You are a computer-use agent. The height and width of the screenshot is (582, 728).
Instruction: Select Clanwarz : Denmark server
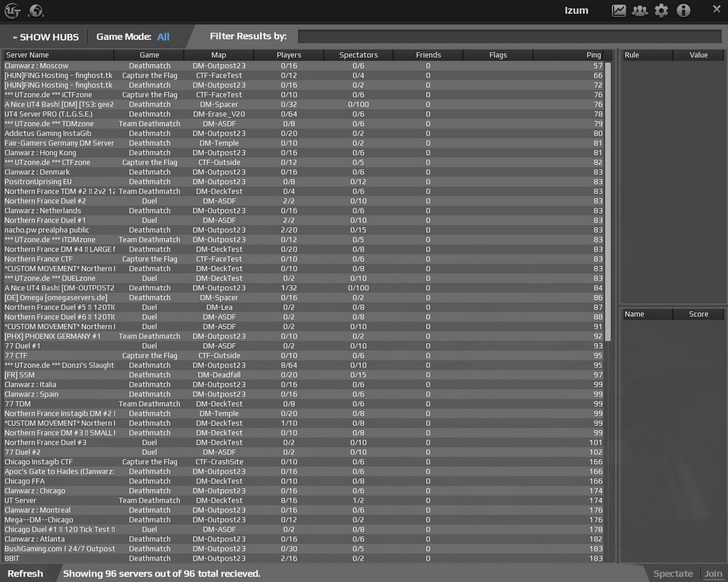304,172
